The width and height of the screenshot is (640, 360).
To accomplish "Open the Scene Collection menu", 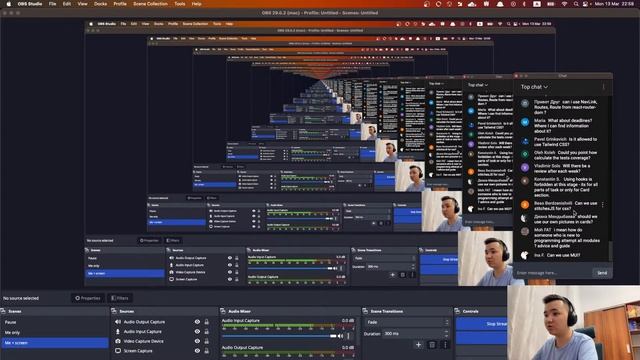I will (150, 4).
